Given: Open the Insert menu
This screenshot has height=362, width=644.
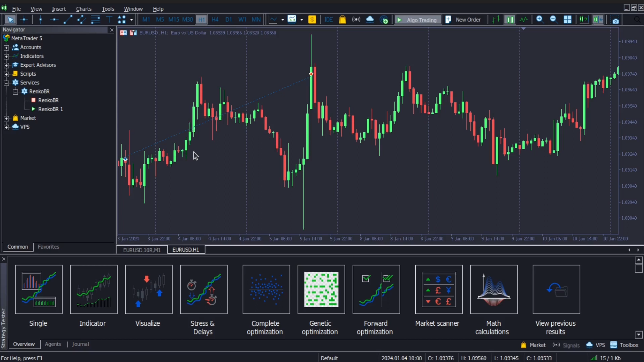Looking at the screenshot, I should (x=59, y=9).
